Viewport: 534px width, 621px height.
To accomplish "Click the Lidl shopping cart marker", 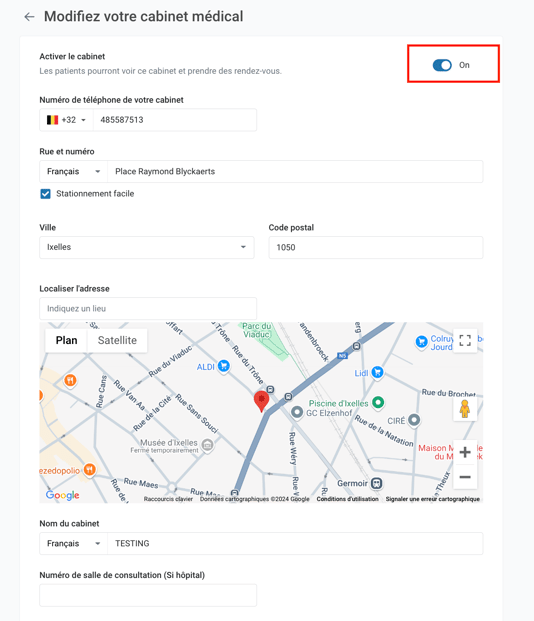I will coord(378,372).
